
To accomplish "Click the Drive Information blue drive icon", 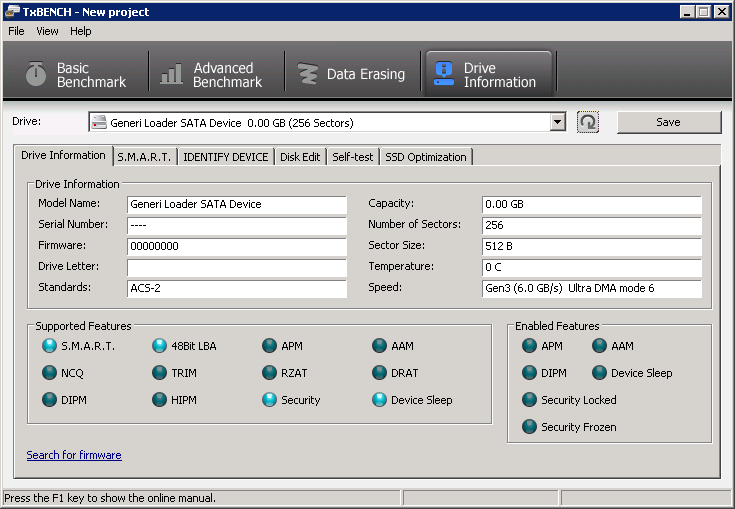I will tap(443, 74).
